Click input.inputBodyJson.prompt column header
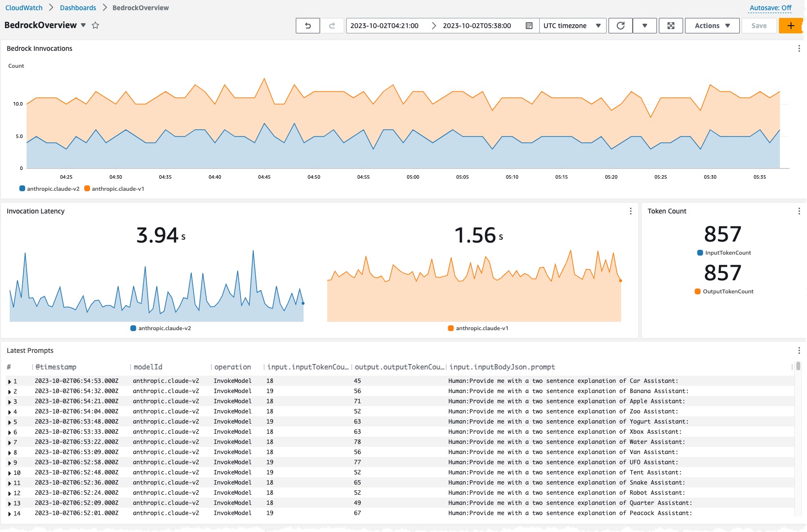 (502, 367)
